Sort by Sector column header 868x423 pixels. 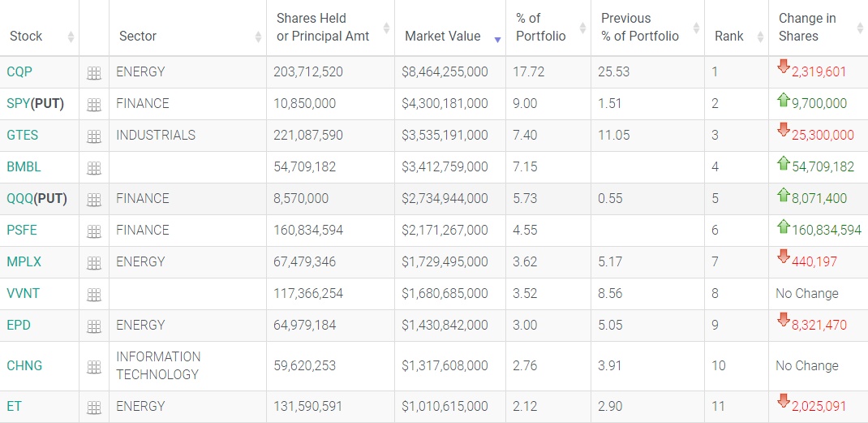coord(138,36)
